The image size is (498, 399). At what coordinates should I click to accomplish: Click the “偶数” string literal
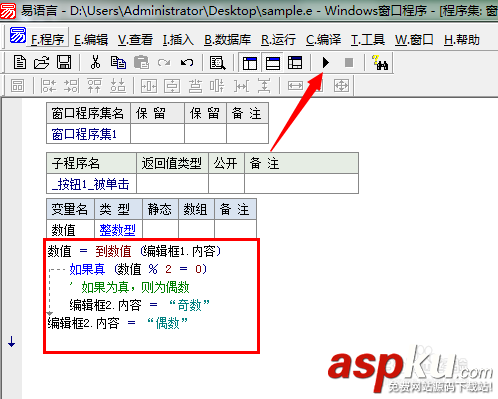(x=167, y=323)
